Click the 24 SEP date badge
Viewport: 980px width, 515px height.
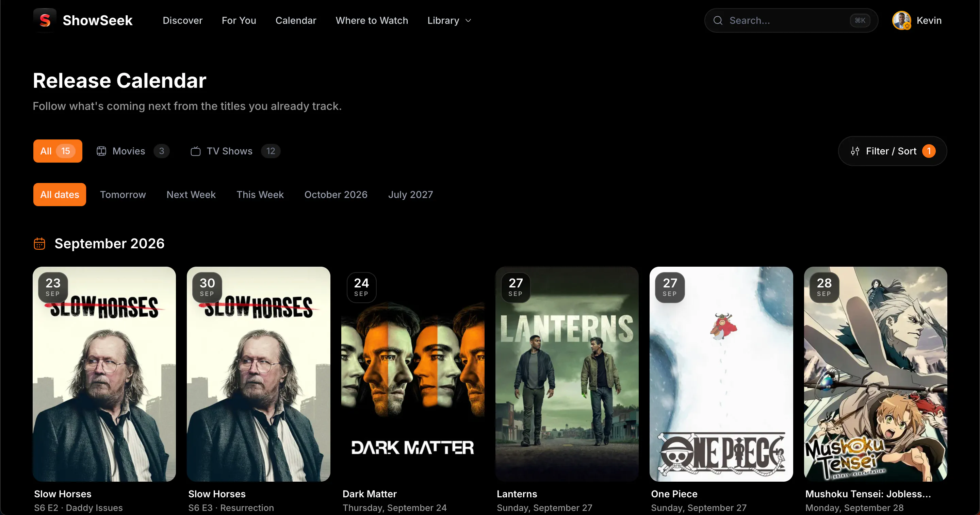[361, 287]
